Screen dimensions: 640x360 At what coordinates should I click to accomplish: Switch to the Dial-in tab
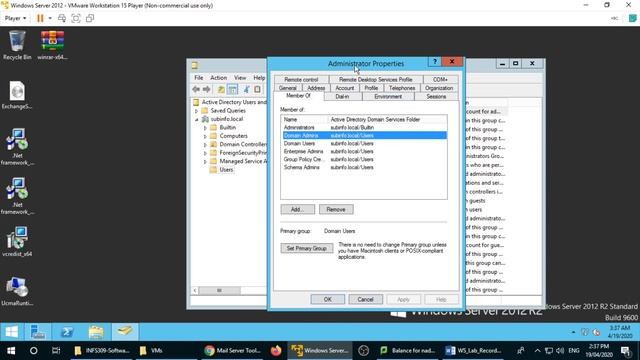342,97
